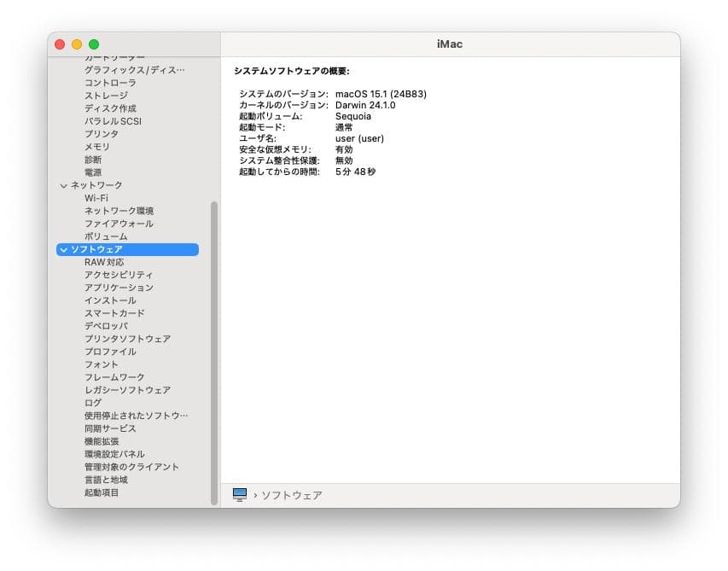728x571 pixels.
Task: Click the システム整合性保護 label
Action: tap(279, 160)
